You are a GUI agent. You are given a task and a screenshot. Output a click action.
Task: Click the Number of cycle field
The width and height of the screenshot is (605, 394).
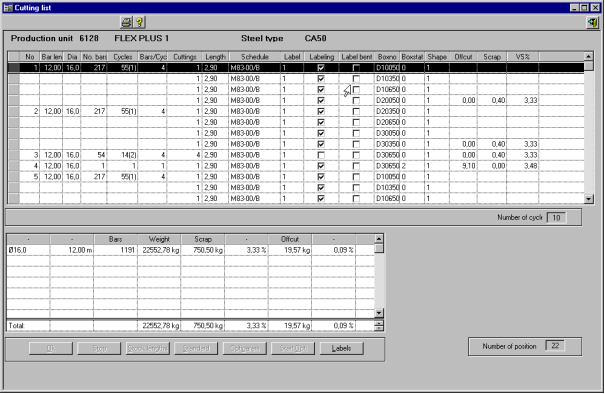(x=556, y=218)
